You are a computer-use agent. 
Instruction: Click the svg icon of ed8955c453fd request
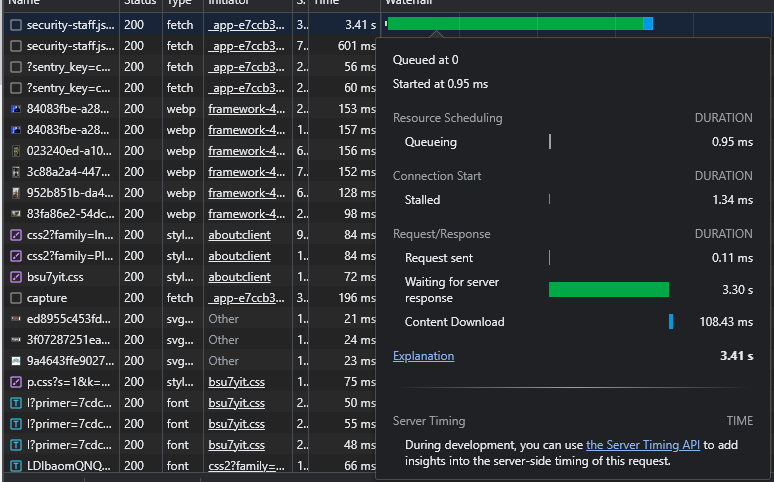pos(15,319)
